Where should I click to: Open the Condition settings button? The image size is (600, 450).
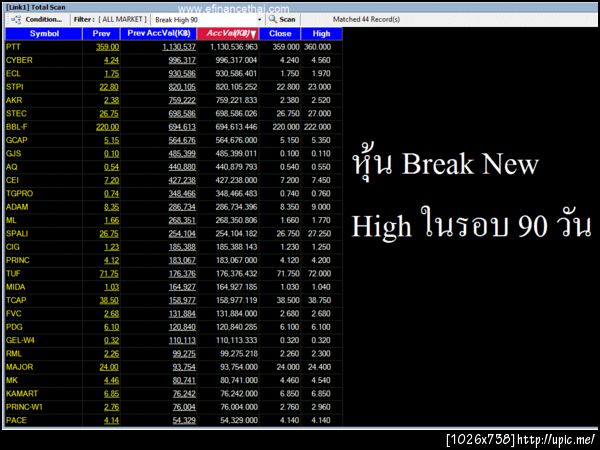(x=37, y=20)
